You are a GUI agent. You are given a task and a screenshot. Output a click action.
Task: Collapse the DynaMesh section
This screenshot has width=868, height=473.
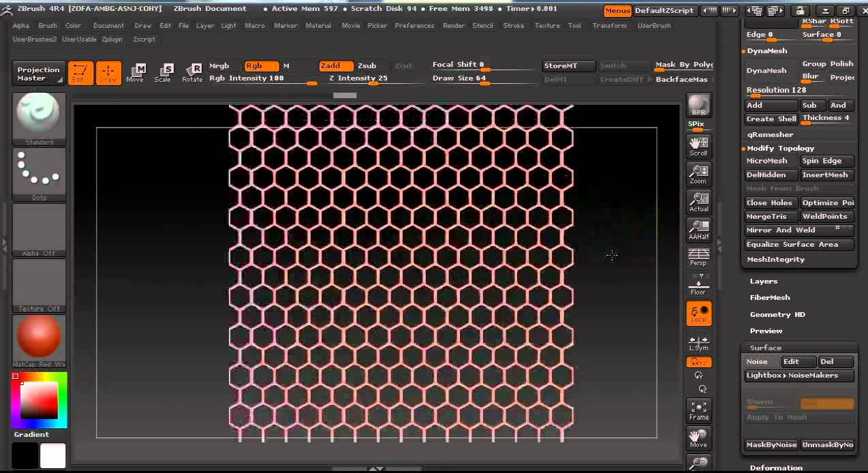coord(767,51)
